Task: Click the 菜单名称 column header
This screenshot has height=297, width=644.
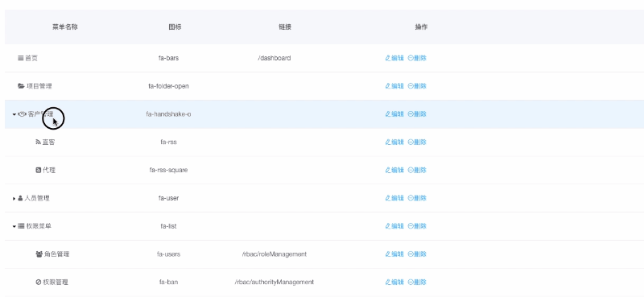Action: pos(65,27)
